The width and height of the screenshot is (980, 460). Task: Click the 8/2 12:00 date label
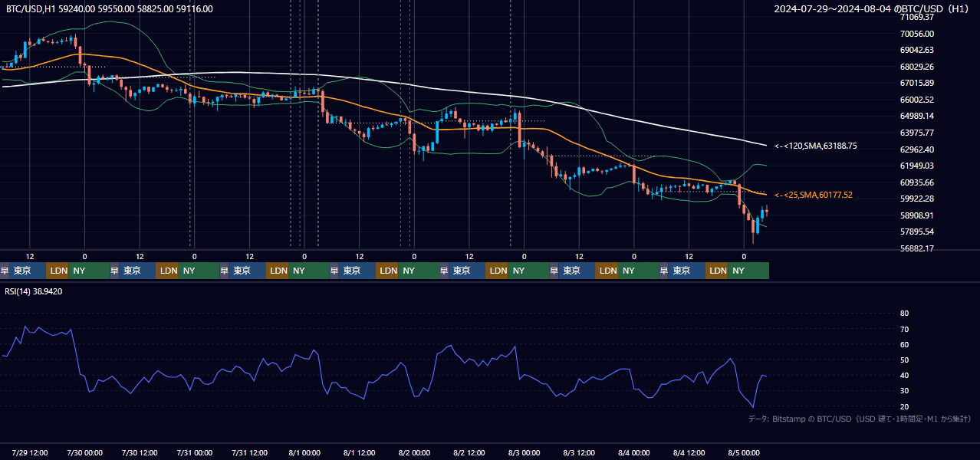(469, 453)
